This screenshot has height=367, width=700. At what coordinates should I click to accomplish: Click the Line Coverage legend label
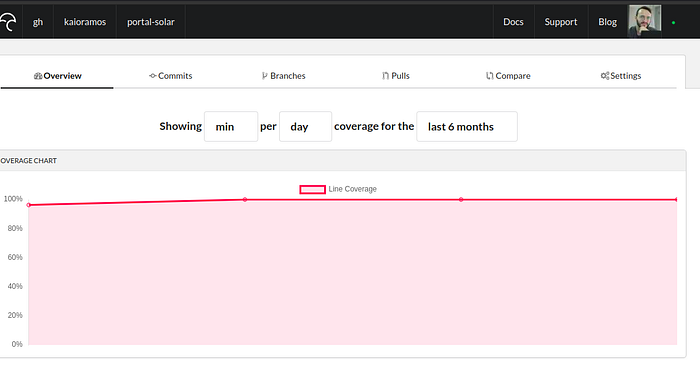[353, 189]
